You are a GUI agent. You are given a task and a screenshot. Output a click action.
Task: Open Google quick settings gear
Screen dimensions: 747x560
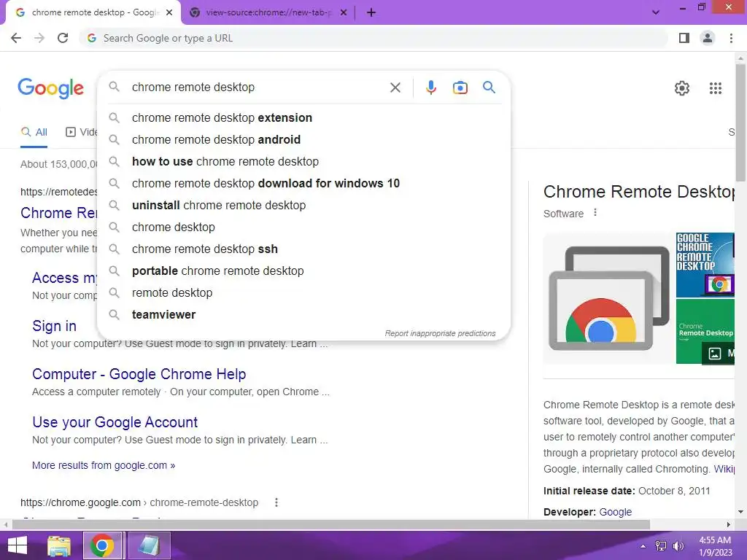[682, 88]
